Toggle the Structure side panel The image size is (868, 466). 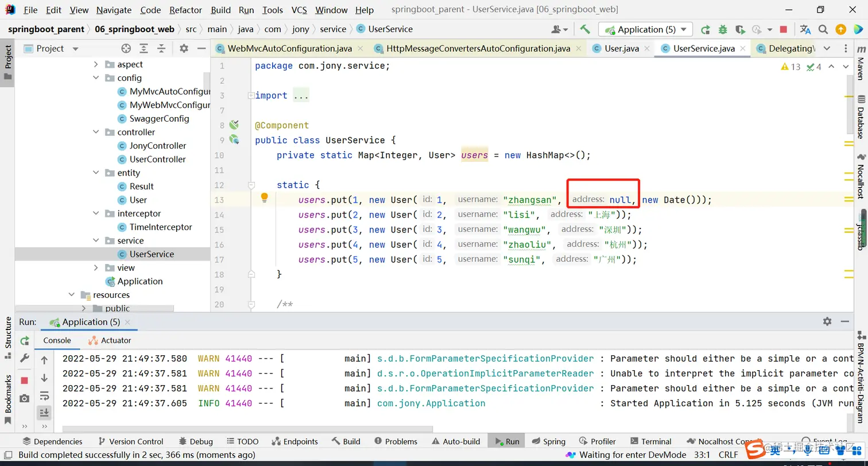click(8, 337)
